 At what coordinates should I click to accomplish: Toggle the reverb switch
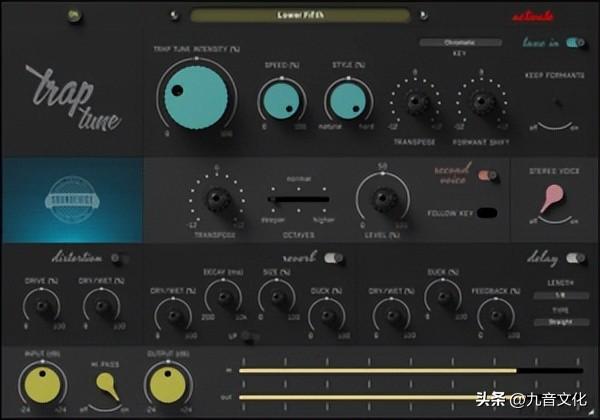click(334, 258)
